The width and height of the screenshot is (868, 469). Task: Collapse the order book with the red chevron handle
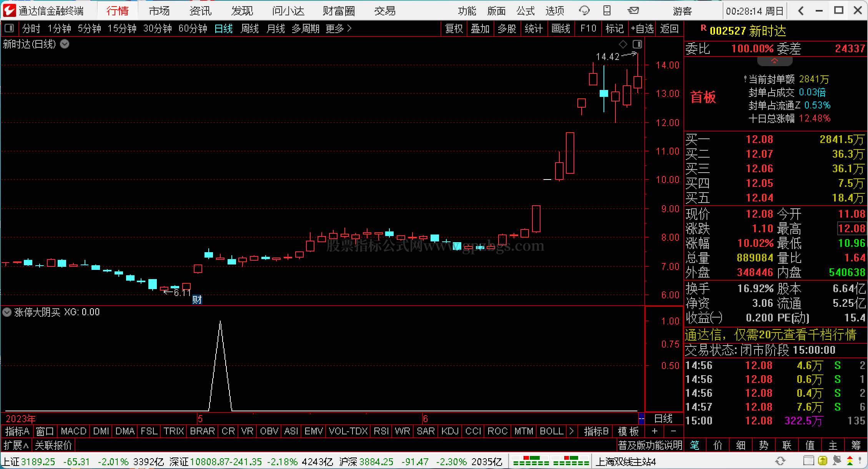tap(774, 61)
